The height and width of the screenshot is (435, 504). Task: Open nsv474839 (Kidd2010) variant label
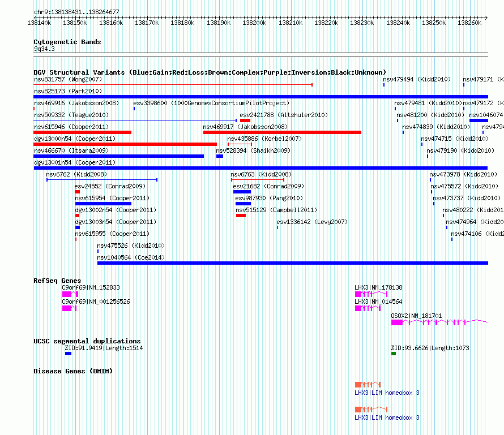click(436, 127)
